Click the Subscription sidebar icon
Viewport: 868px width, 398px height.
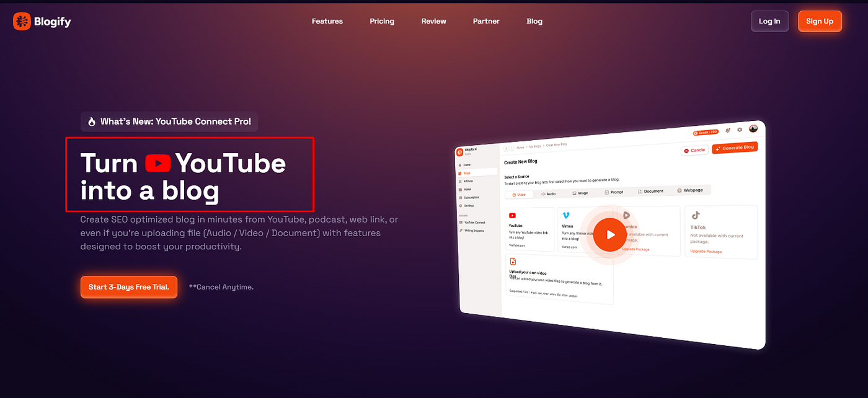[459, 198]
